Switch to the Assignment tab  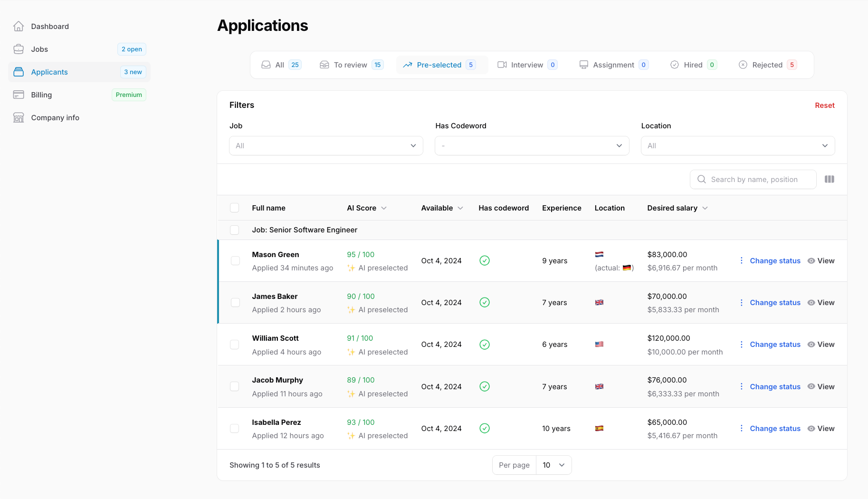tap(614, 65)
